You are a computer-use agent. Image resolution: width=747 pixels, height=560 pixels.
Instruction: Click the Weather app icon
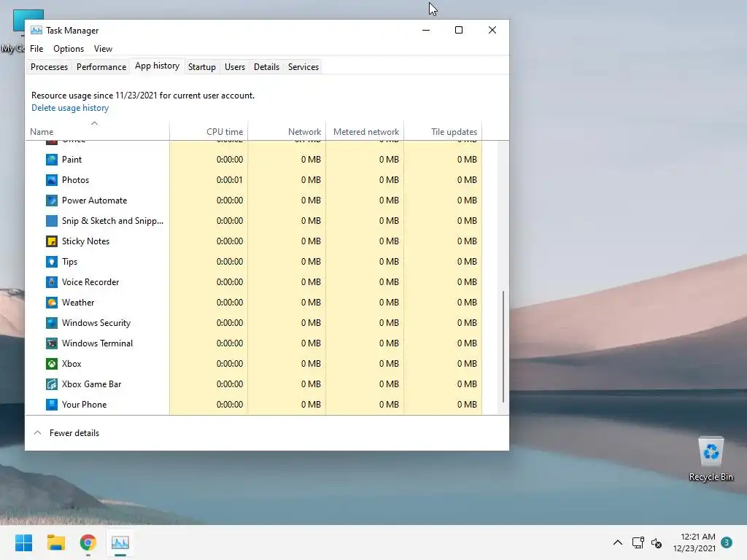pyautogui.click(x=52, y=303)
